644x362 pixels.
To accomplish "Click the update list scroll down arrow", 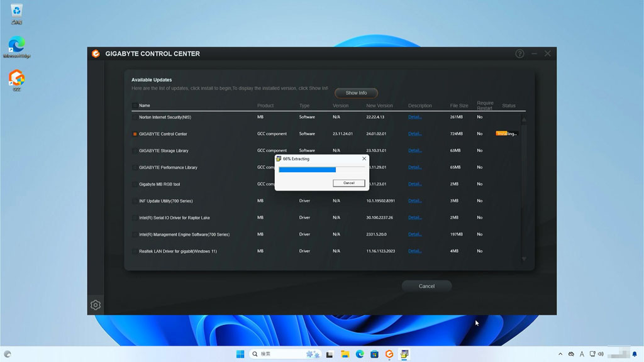I will point(523,258).
